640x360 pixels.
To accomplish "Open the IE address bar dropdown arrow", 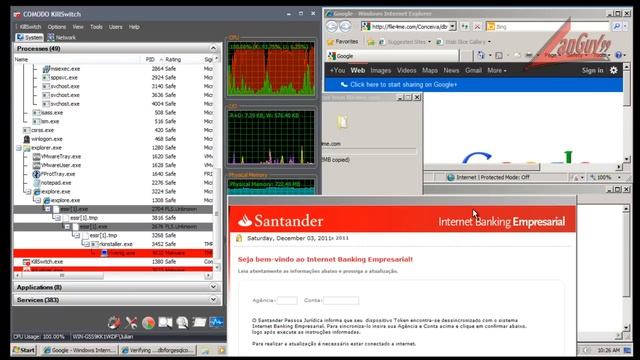I will pos(452,27).
